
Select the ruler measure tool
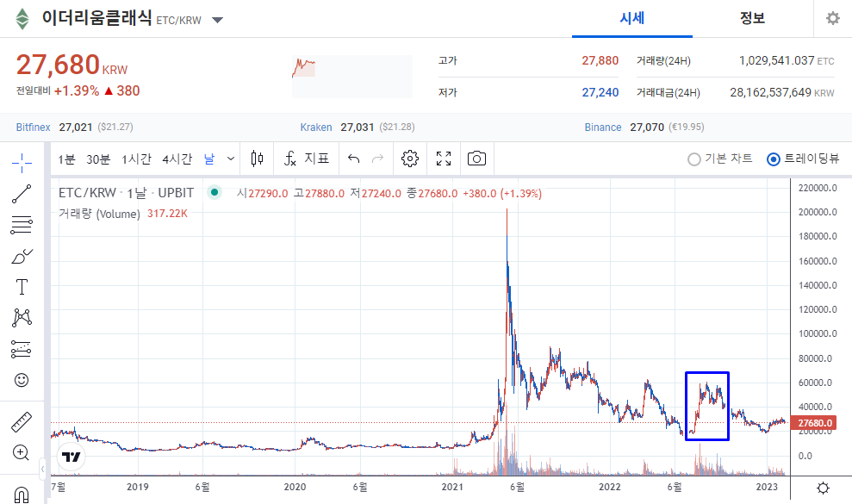coord(22,422)
